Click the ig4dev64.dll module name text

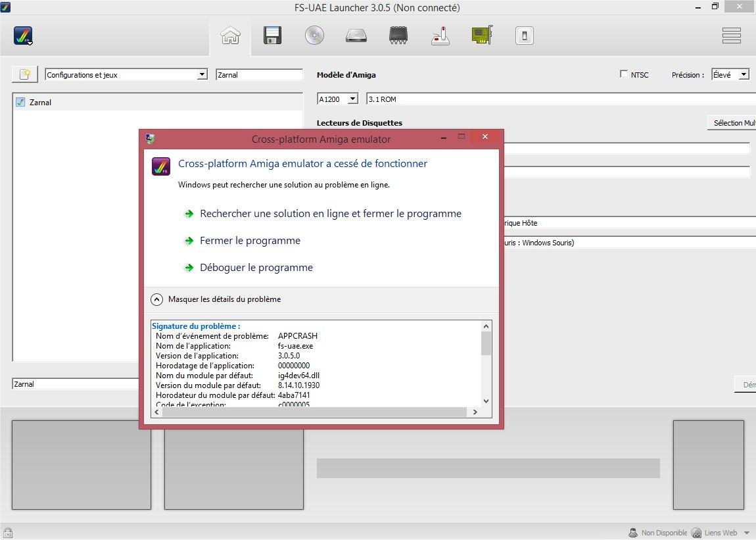(298, 376)
